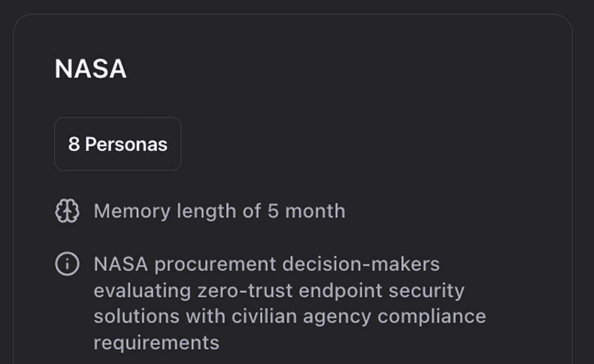This screenshot has width=594, height=364.
Task: Click the word 'decision-makers' in the description
Action: [x=361, y=264]
